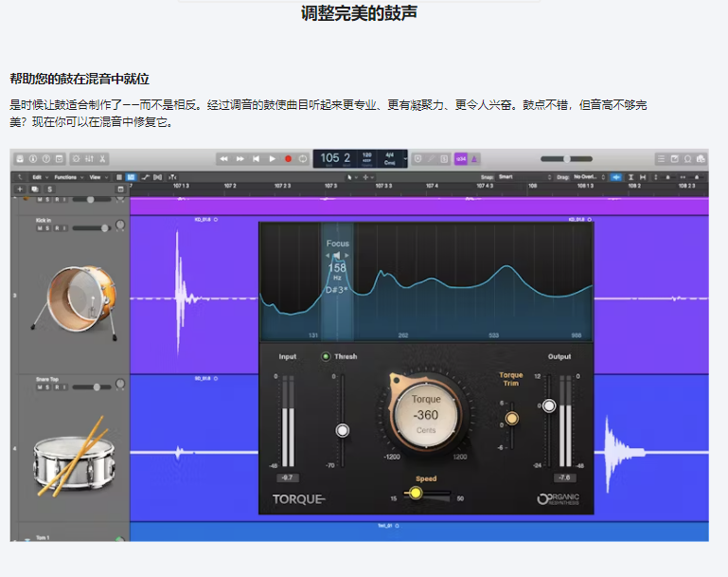Click the Catch playhead icon
Screen dimensions: 728x577
click(172, 177)
